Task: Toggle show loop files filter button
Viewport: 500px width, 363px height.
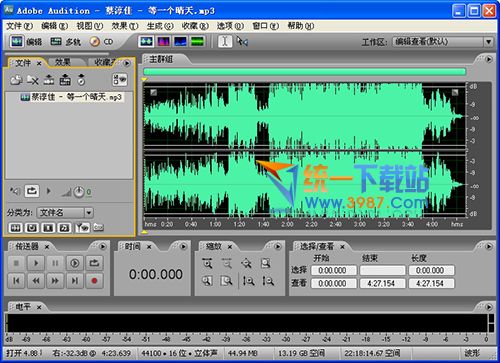Action: [32, 228]
